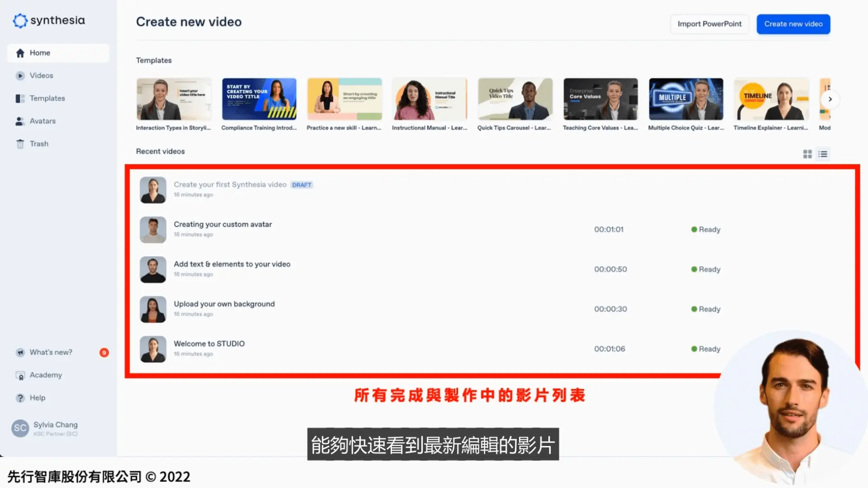Click the Templates layout icon in sidebar
Image resolution: width=868 pixels, height=488 pixels.
(20, 99)
